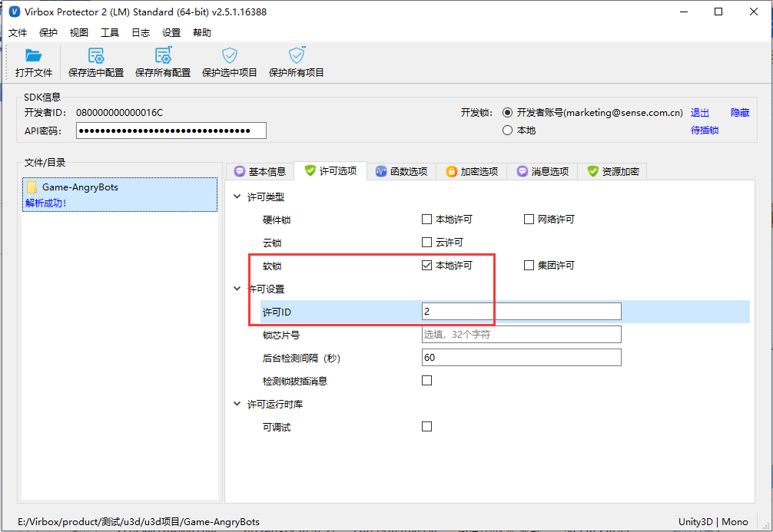Switch to the 消息选项 tab
The height and width of the screenshot is (532, 773).
(542, 171)
